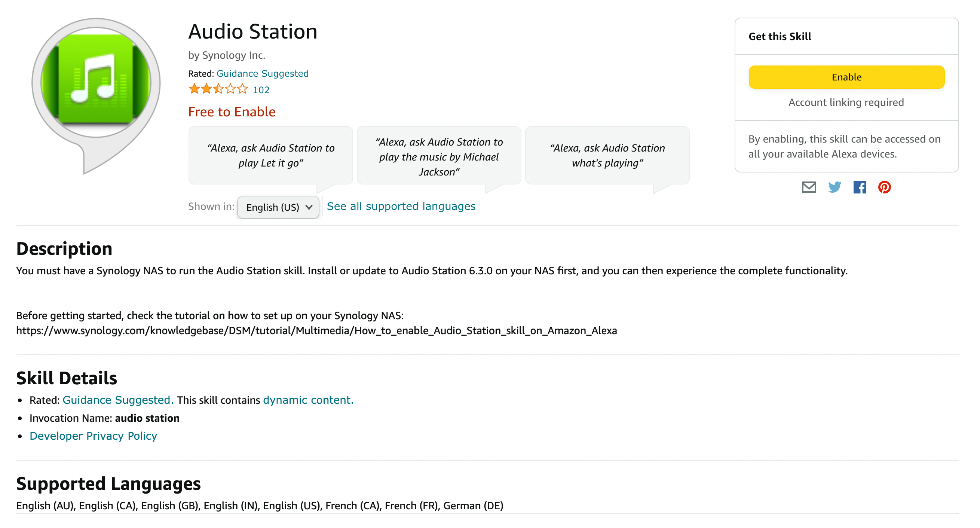This screenshot has width=980, height=528.
Task: Share skill via email icon
Action: [808, 187]
